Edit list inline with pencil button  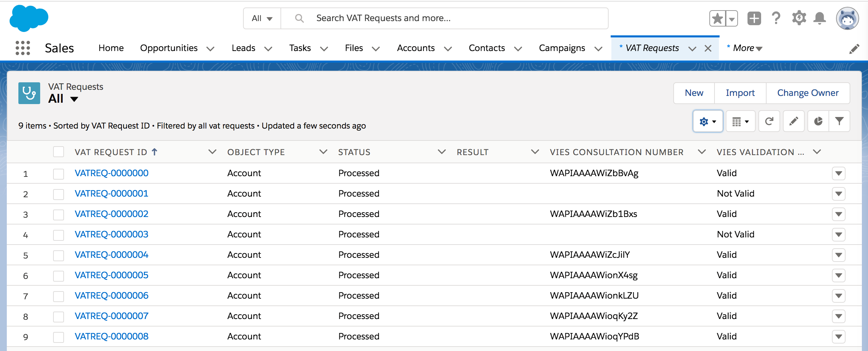793,121
